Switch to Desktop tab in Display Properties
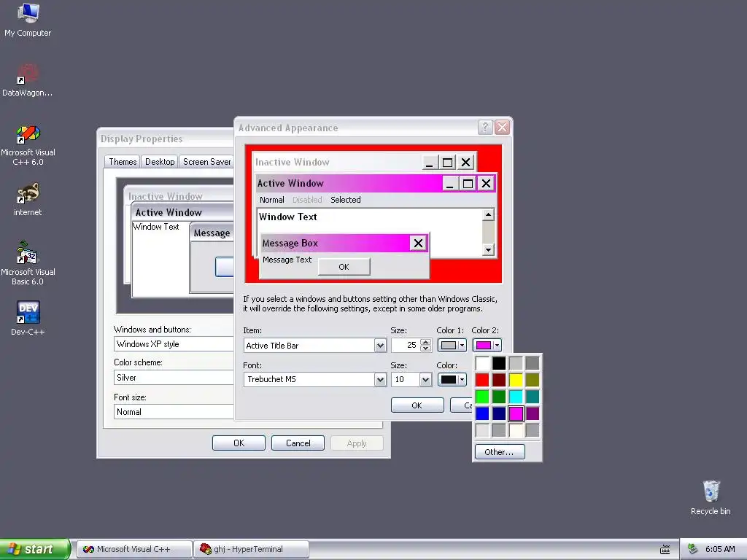Screen dimensions: 747x560 coord(160,162)
